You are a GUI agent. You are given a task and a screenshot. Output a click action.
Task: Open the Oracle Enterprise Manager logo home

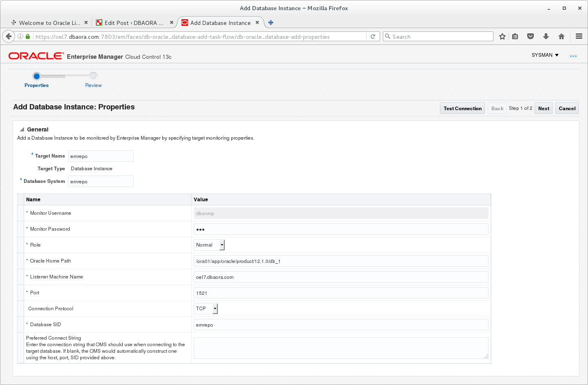point(36,56)
